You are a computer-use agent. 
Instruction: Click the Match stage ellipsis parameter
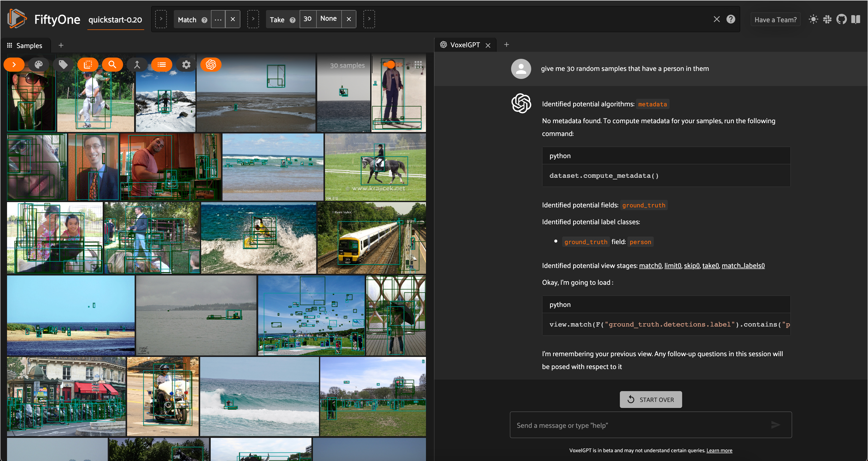click(x=218, y=19)
